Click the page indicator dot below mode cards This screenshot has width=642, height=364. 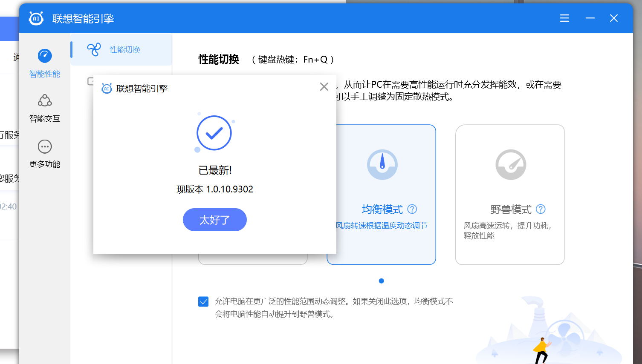point(382,281)
